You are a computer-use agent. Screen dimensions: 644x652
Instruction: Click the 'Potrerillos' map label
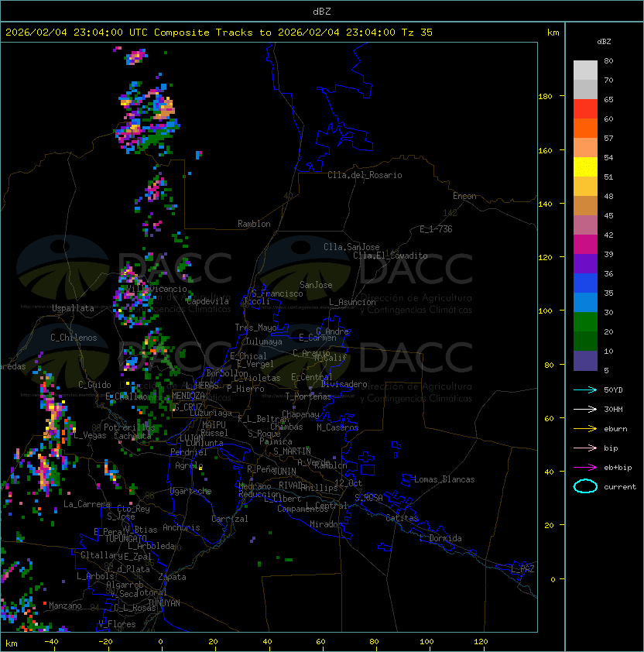click(129, 427)
